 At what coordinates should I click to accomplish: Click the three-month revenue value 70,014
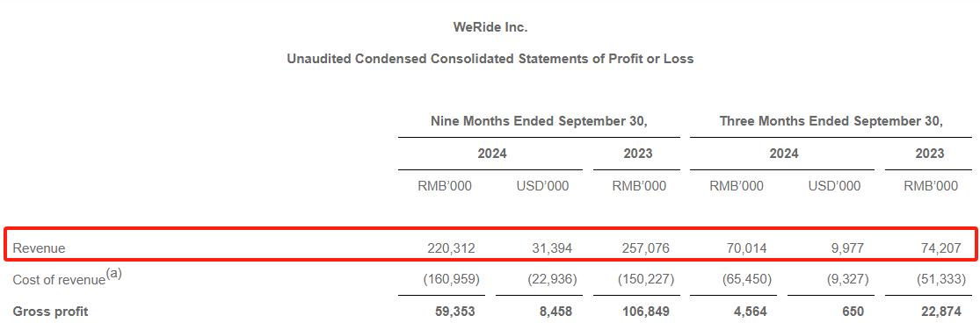tap(745, 248)
